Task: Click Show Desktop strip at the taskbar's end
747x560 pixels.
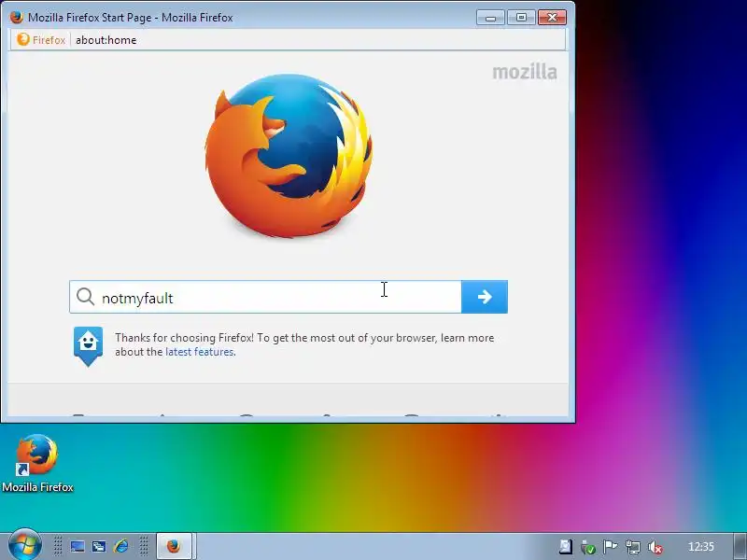Action: [740, 547]
